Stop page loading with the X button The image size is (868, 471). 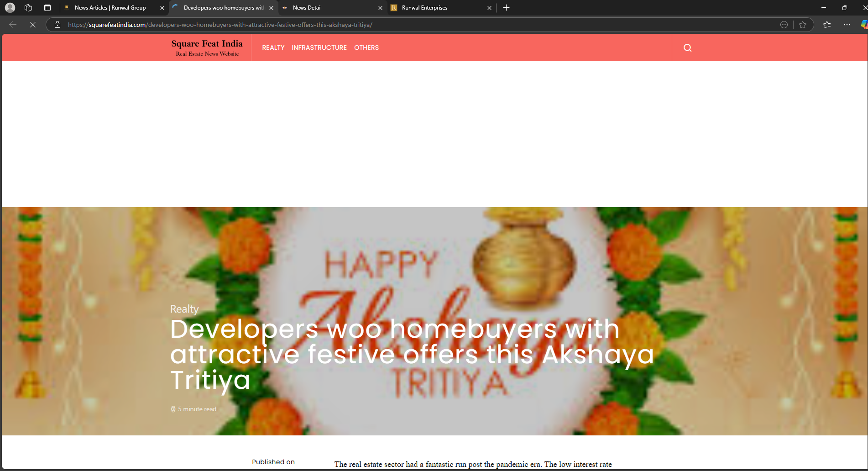pyautogui.click(x=33, y=25)
